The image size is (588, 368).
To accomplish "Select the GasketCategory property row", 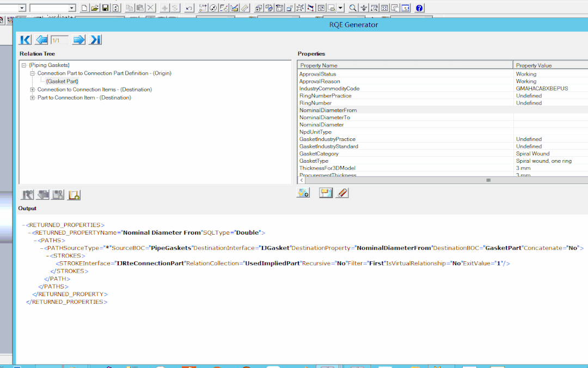I will coord(443,154).
